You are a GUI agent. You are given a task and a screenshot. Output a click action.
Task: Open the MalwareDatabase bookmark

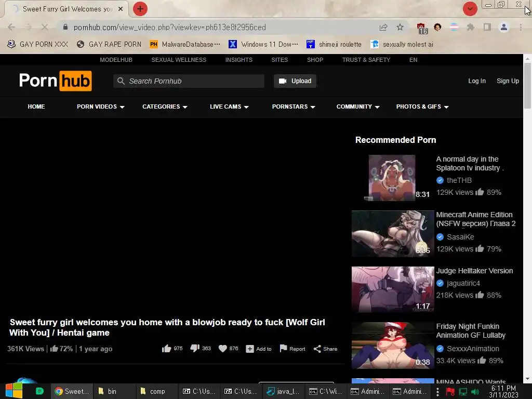coord(185,44)
